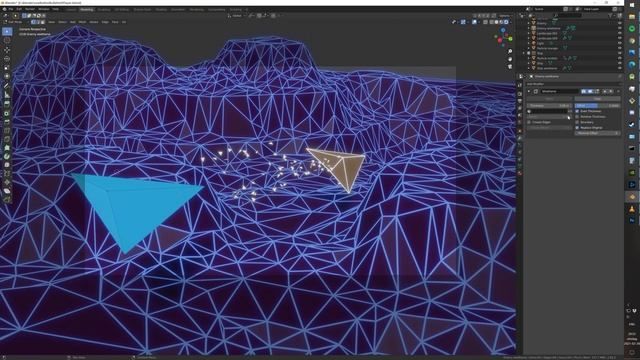640x360 pixels.
Task: Open the Edit Mode dropdown
Action: [x=16, y=22]
